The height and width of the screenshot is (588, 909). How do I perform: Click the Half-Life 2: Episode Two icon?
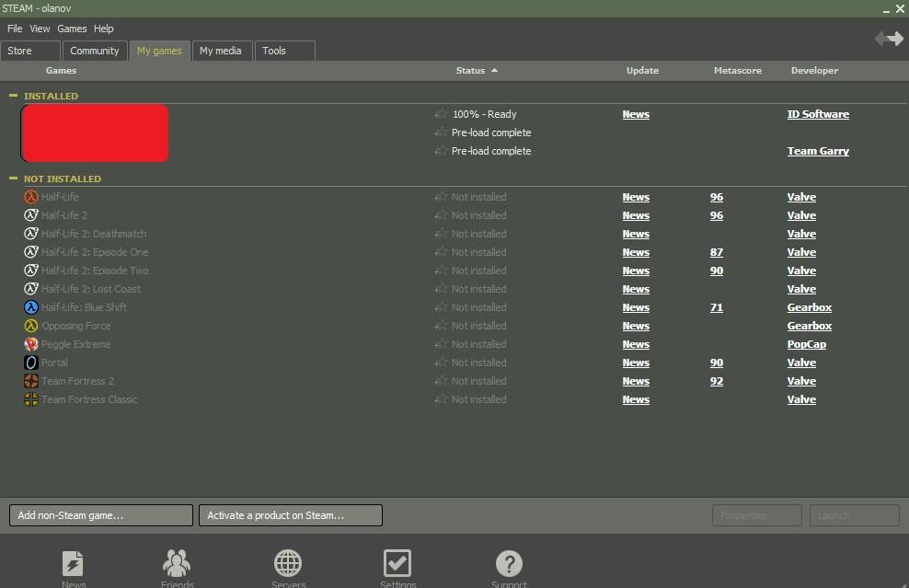[30, 271]
